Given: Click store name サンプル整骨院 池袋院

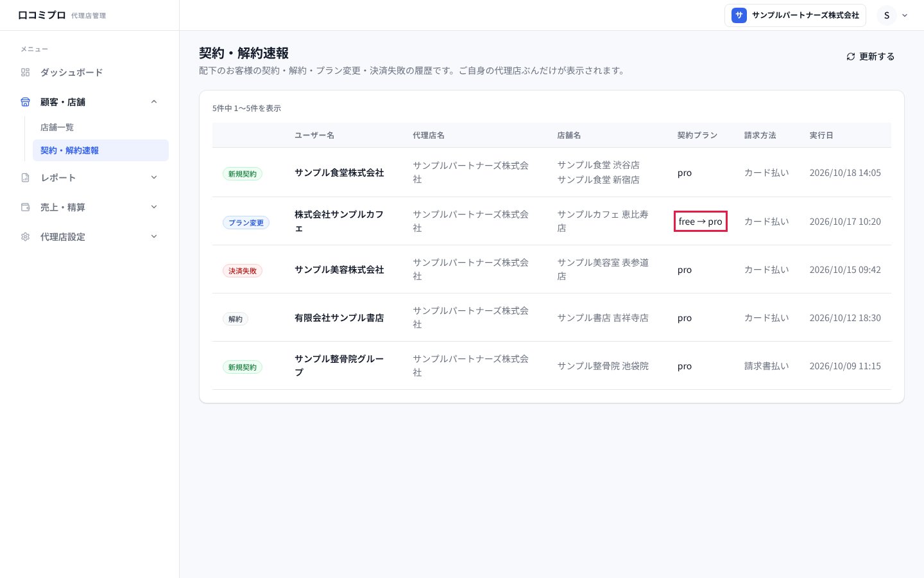Looking at the screenshot, I should coord(603,366).
